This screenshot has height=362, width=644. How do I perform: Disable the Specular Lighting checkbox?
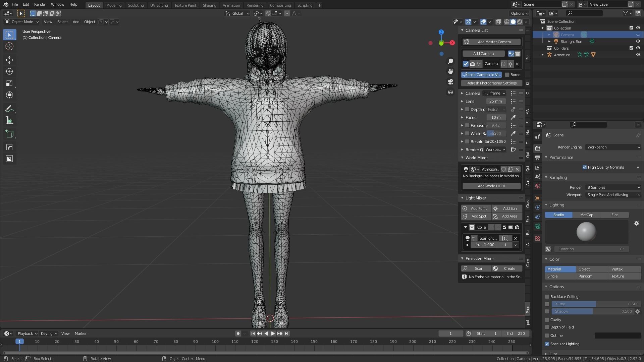547,344
